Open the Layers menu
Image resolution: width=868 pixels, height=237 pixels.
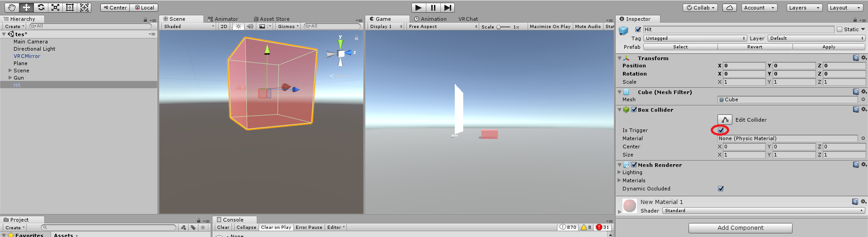[804, 8]
